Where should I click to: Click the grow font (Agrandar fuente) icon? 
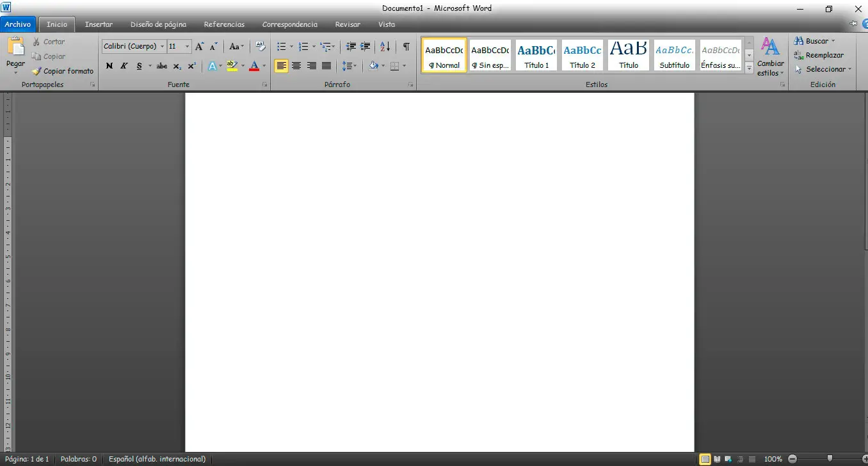tap(200, 46)
